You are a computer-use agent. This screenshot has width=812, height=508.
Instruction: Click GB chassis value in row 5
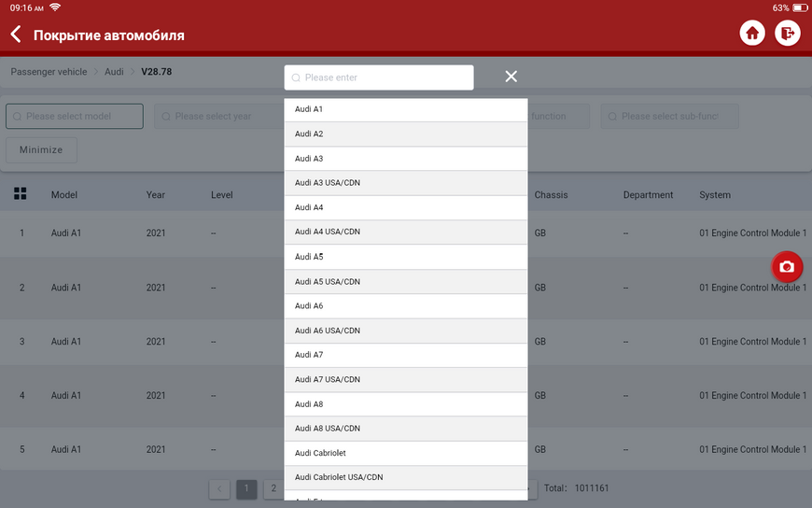click(x=540, y=449)
